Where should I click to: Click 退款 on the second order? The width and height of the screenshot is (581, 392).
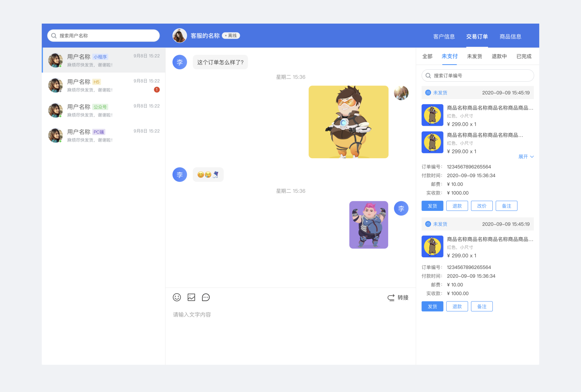click(457, 306)
